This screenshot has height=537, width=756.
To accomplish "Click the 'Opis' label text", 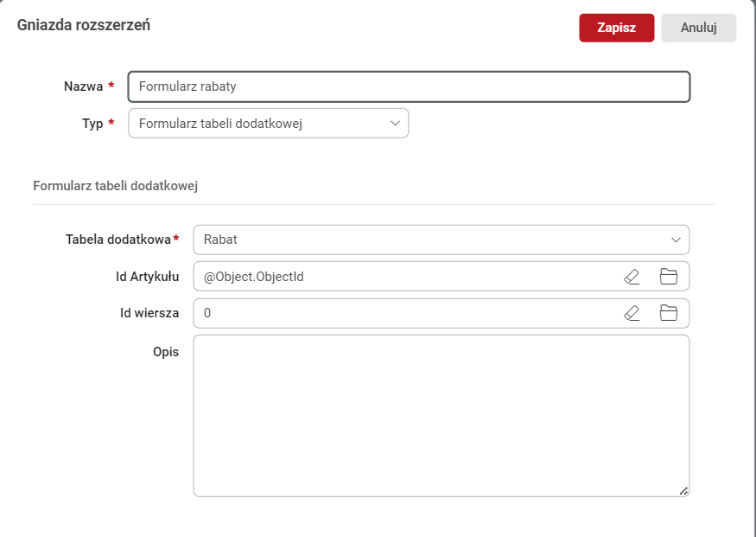I will (166, 351).
